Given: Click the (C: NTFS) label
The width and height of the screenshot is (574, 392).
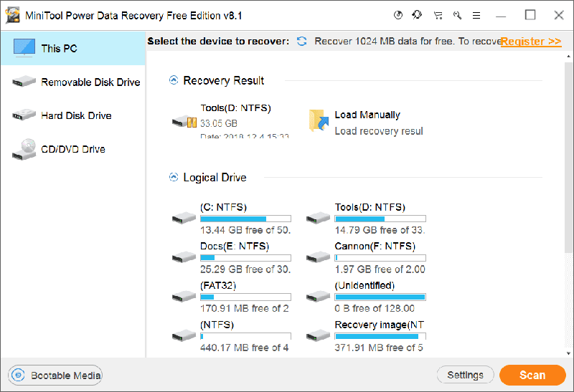Looking at the screenshot, I should pos(223,207).
